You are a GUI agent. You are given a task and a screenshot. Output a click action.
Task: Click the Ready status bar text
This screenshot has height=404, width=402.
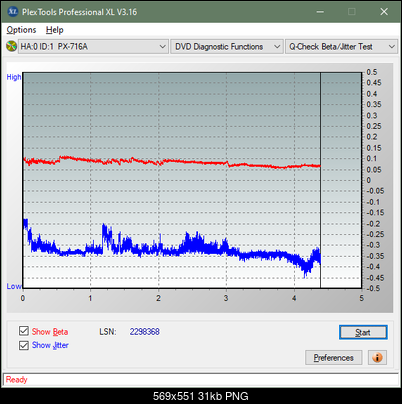pos(16,379)
